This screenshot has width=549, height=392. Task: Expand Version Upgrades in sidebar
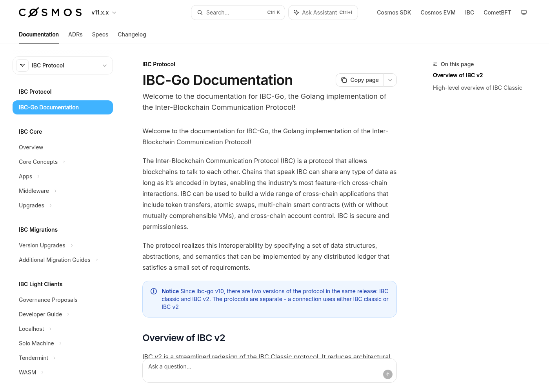coord(72,245)
